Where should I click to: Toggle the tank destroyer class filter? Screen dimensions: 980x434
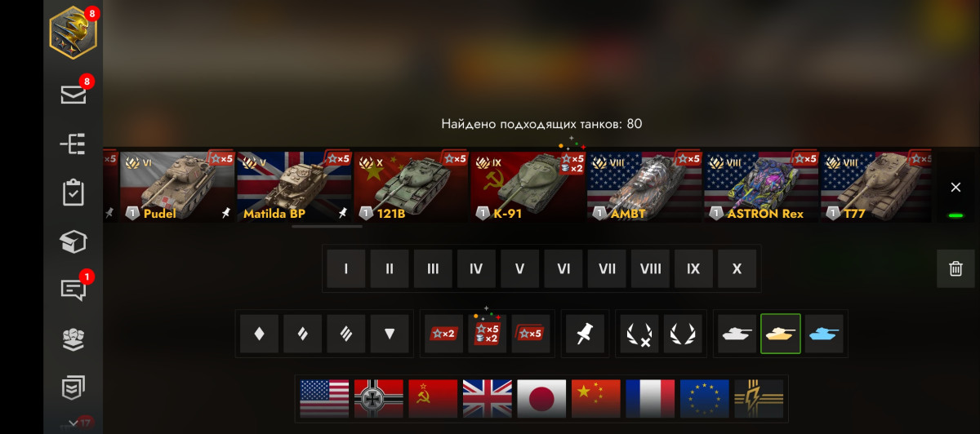390,334
